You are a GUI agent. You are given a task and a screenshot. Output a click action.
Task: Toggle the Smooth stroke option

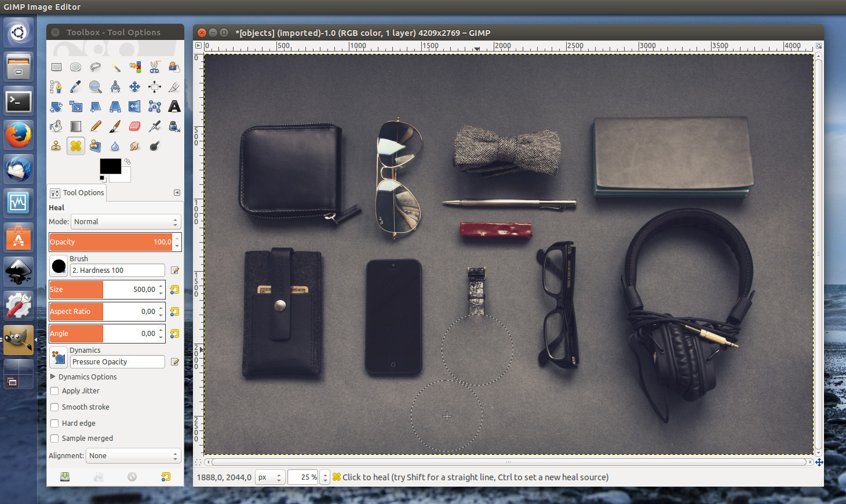click(x=54, y=407)
